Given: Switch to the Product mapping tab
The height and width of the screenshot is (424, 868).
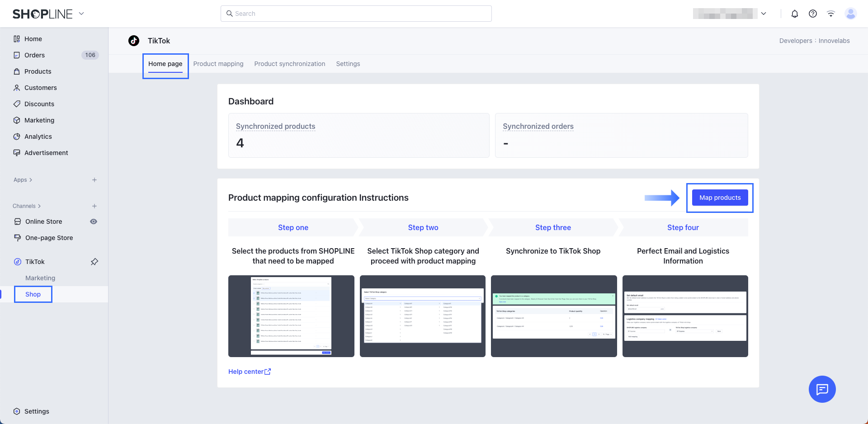Looking at the screenshot, I should 218,64.
